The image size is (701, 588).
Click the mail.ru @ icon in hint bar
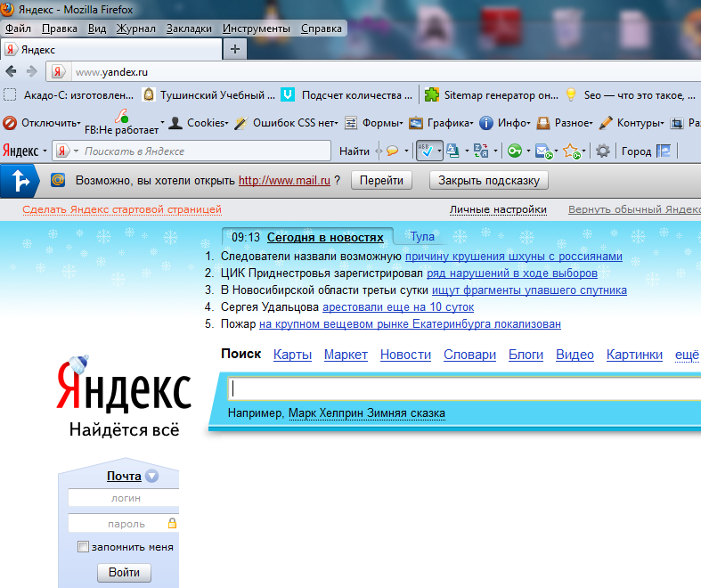pos(58,180)
